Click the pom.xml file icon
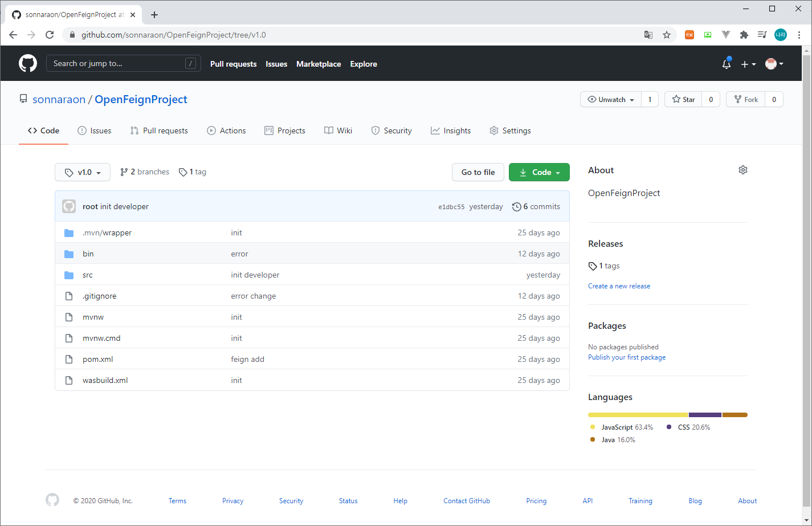 69,359
